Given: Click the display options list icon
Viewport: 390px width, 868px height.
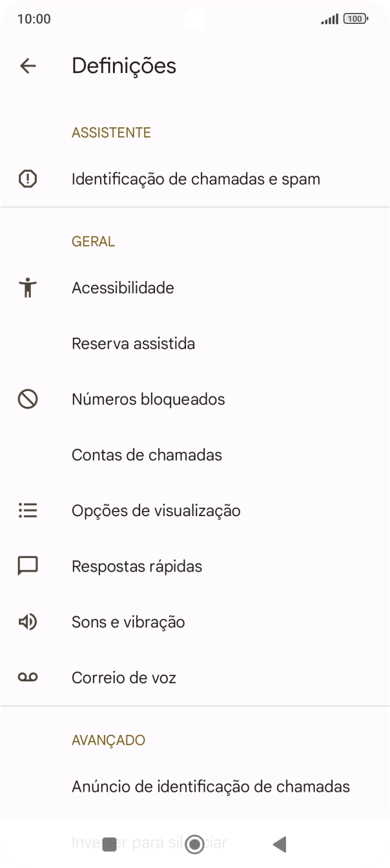Looking at the screenshot, I should coord(27,510).
